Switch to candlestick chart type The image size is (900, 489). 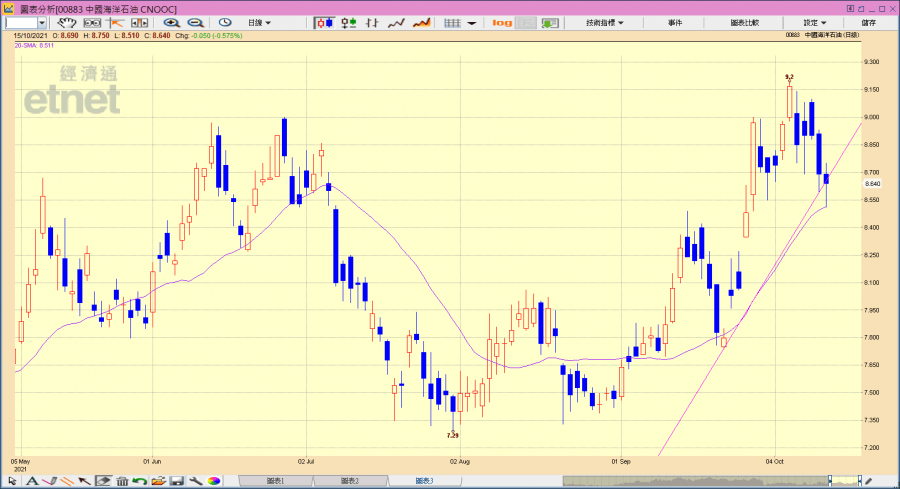tap(324, 22)
